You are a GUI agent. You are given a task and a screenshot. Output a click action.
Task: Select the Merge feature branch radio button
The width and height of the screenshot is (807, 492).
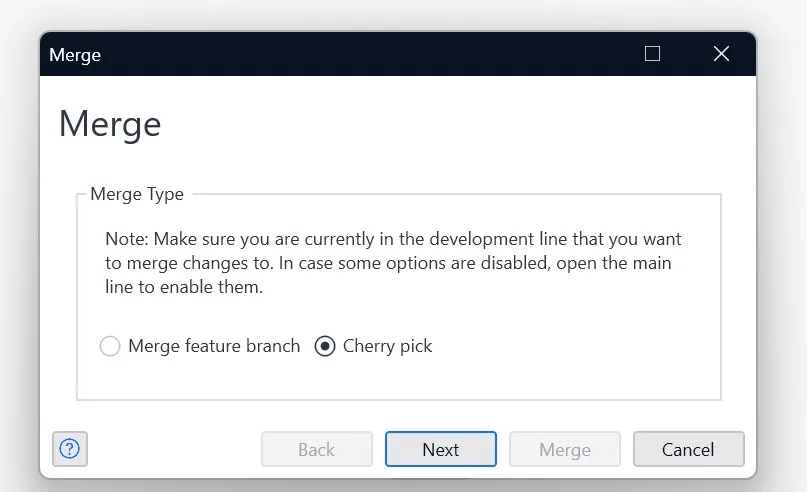pos(110,346)
